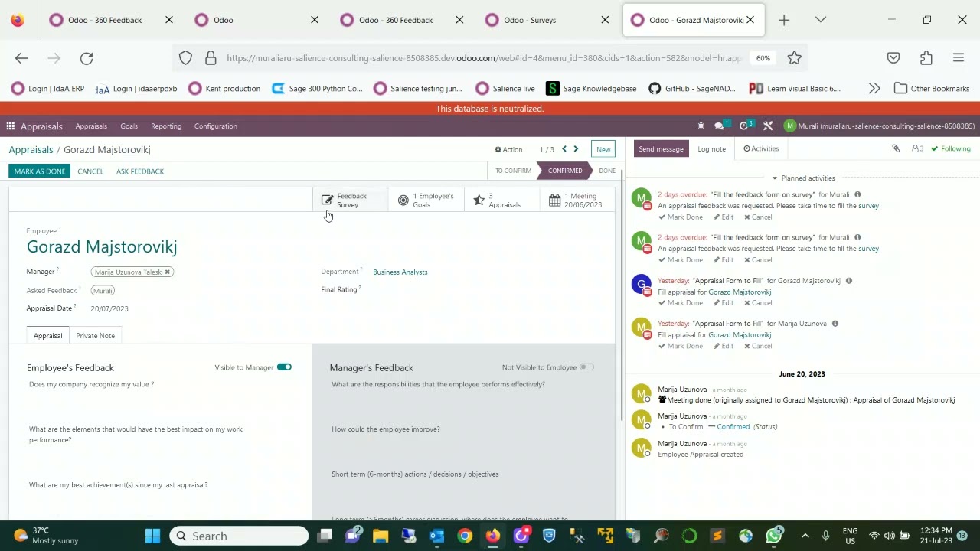The image size is (980, 551).
Task: Open the Goals menu
Action: [x=129, y=126]
